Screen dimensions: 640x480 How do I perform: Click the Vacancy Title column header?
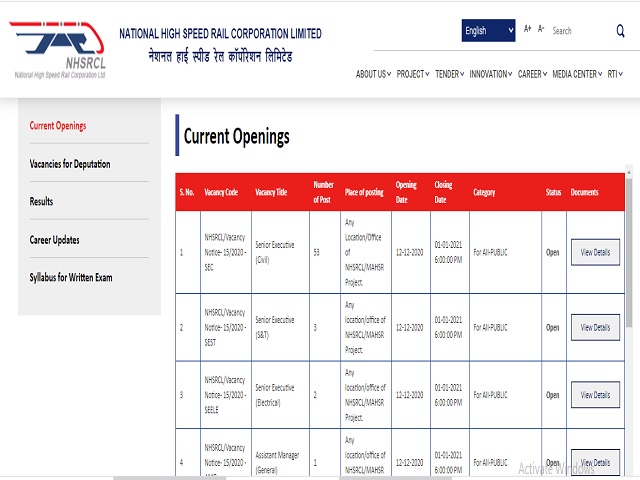tap(271, 192)
